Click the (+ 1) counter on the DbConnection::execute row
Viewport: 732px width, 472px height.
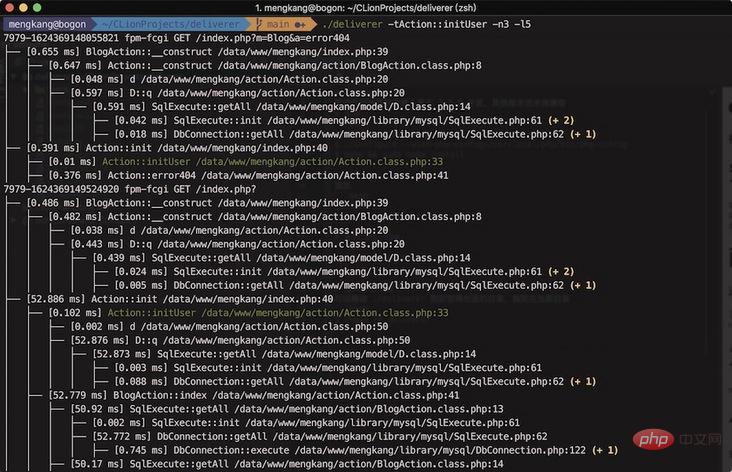(x=605, y=451)
